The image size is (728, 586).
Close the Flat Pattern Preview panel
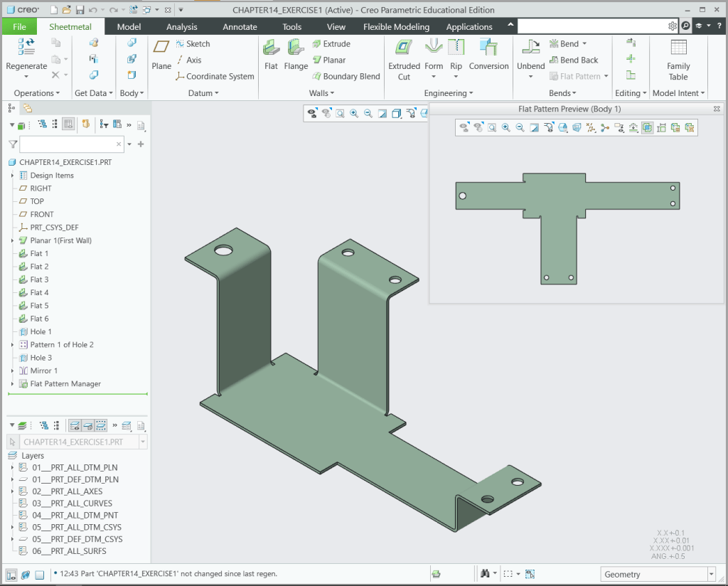[x=717, y=109]
